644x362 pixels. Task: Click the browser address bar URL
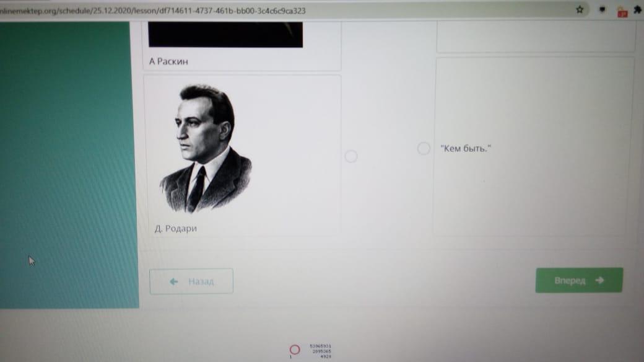tap(153, 11)
